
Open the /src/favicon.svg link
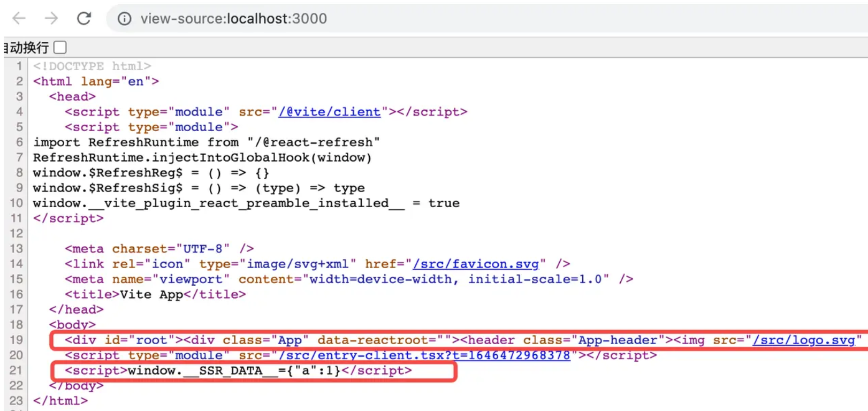[476, 264]
